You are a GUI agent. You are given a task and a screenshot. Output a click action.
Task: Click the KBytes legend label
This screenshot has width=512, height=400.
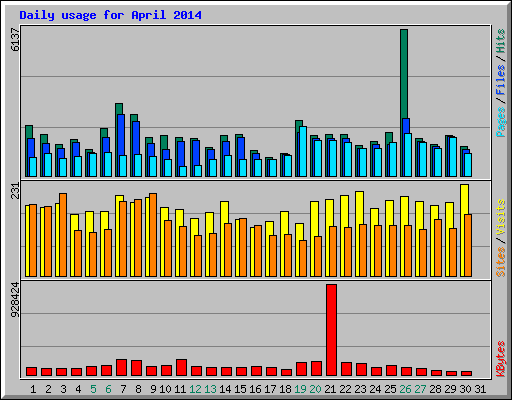[500, 358]
